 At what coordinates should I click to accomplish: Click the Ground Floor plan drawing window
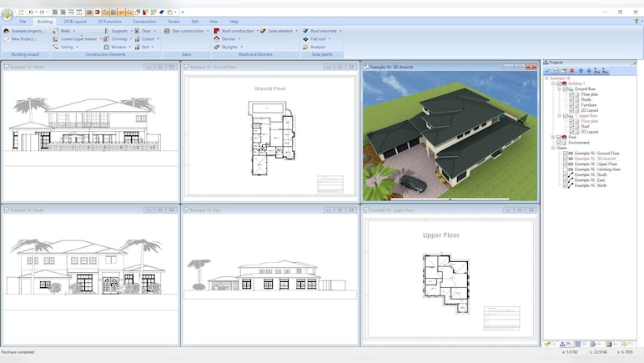coord(269,135)
